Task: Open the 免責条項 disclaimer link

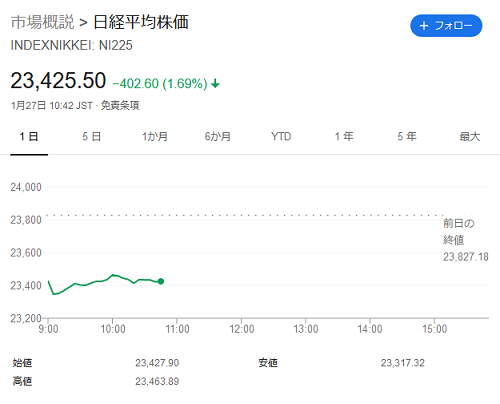Action: 120,106
